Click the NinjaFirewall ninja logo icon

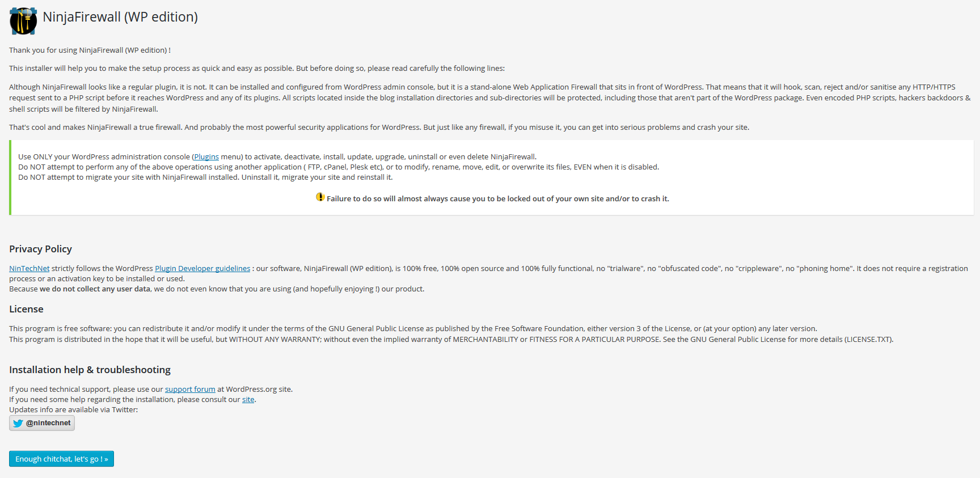point(23,21)
